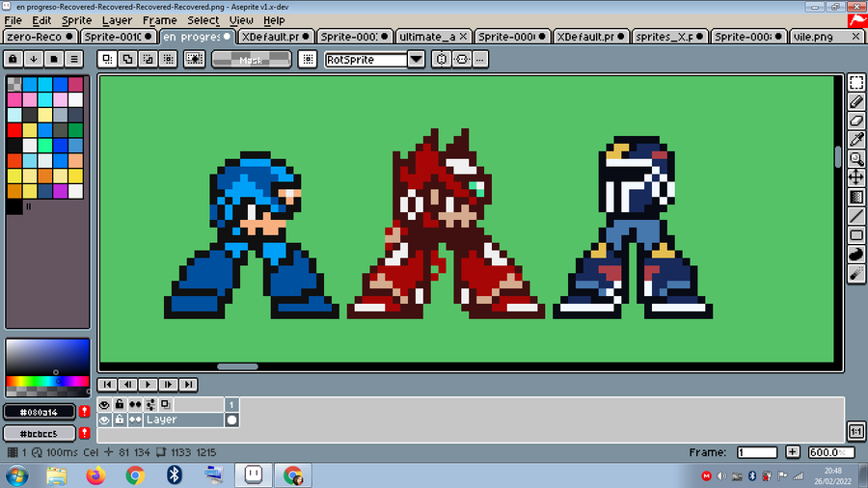The width and height of the screenshot is (868, 488).
Task: Go to last frame
Action: [x=188, y=385]
